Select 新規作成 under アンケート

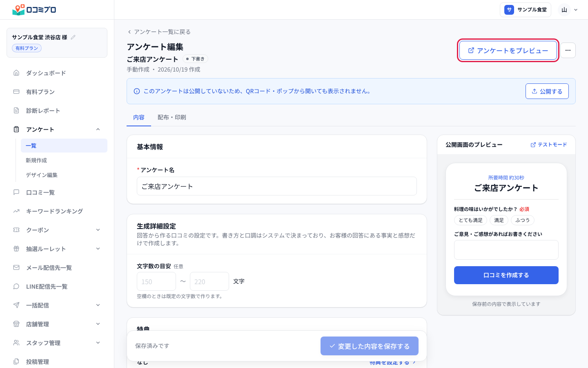(64, 160)
